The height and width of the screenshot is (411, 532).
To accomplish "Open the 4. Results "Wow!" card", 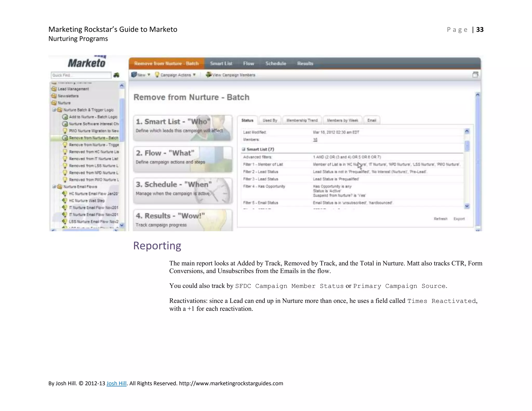I will point(183,220).
